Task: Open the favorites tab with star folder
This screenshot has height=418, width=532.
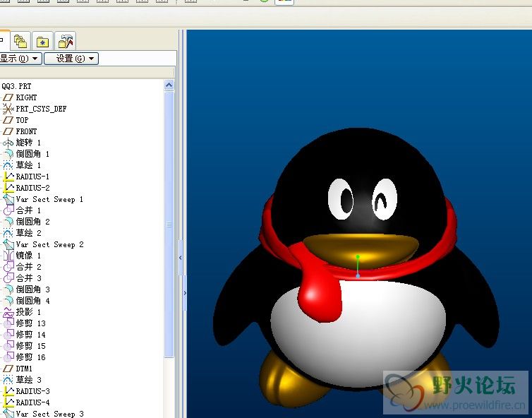Action: point(42,42)
